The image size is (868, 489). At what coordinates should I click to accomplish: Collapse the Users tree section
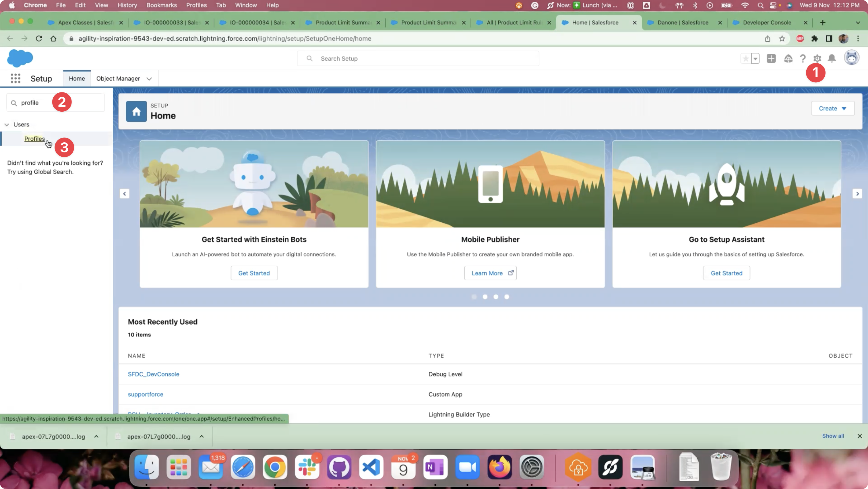(7, 125)
